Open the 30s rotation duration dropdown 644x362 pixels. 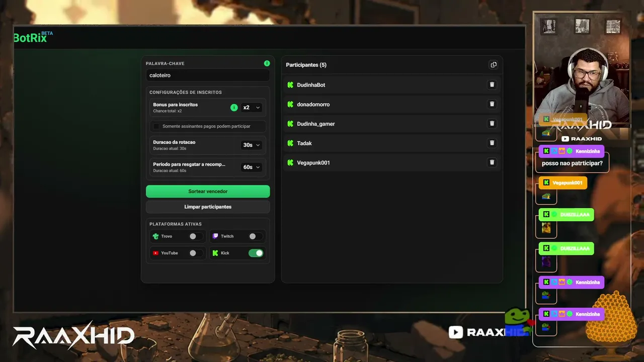pyautogui.click(x=252, y=145)
